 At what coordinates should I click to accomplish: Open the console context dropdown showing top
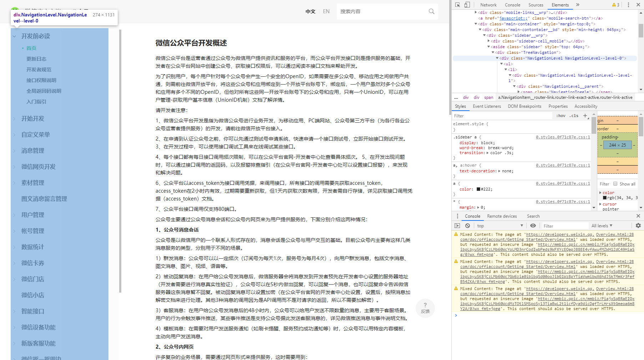click(x=500, y=225)
